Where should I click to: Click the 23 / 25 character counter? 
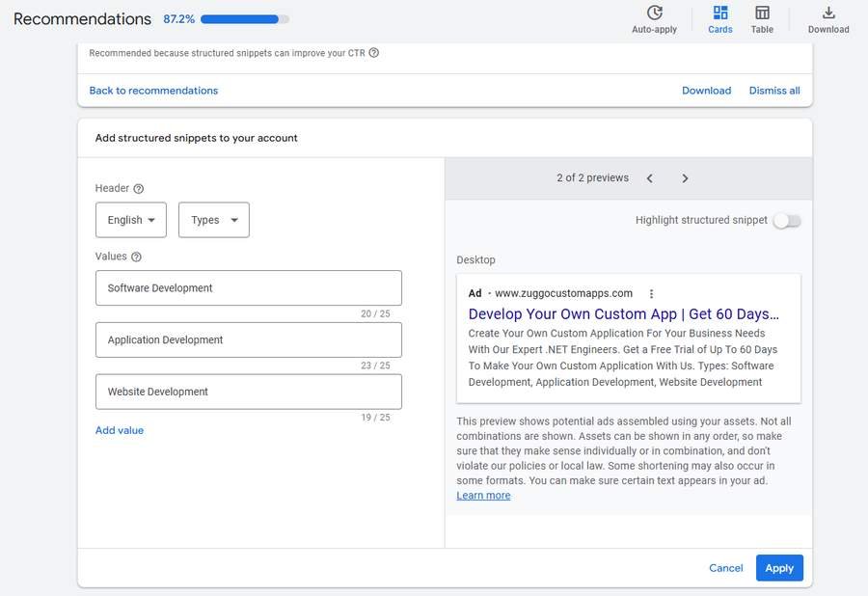tap(375, 366)
